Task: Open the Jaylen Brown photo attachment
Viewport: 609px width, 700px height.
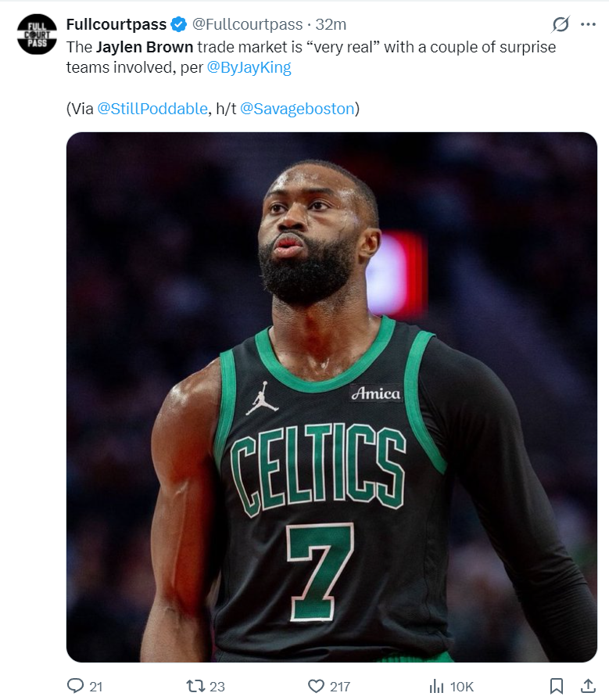Action: (331, 397)
